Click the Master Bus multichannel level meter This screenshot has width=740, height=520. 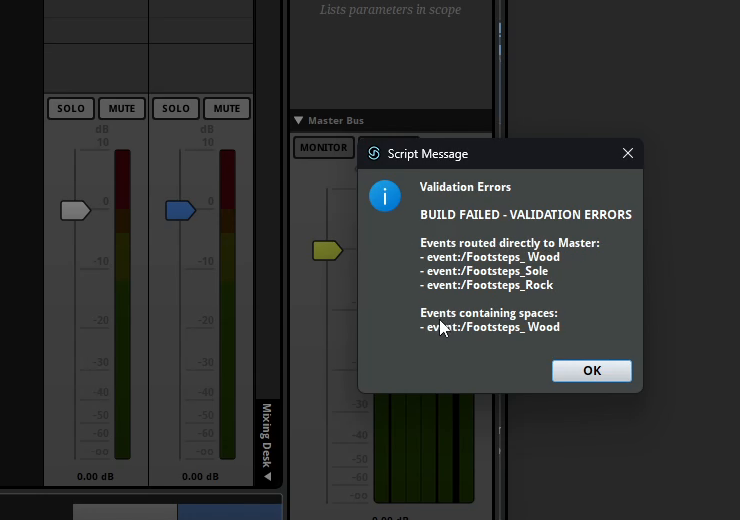point(424,448)
